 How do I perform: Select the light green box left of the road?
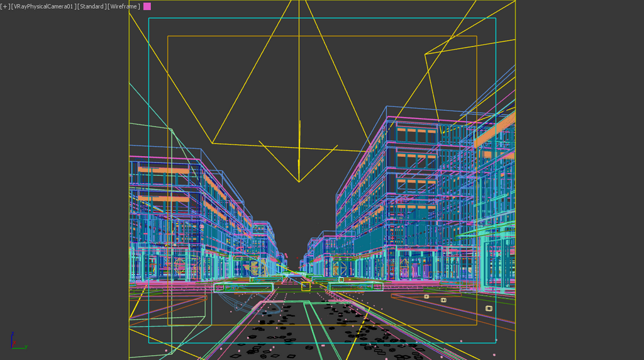pos(243,288)
